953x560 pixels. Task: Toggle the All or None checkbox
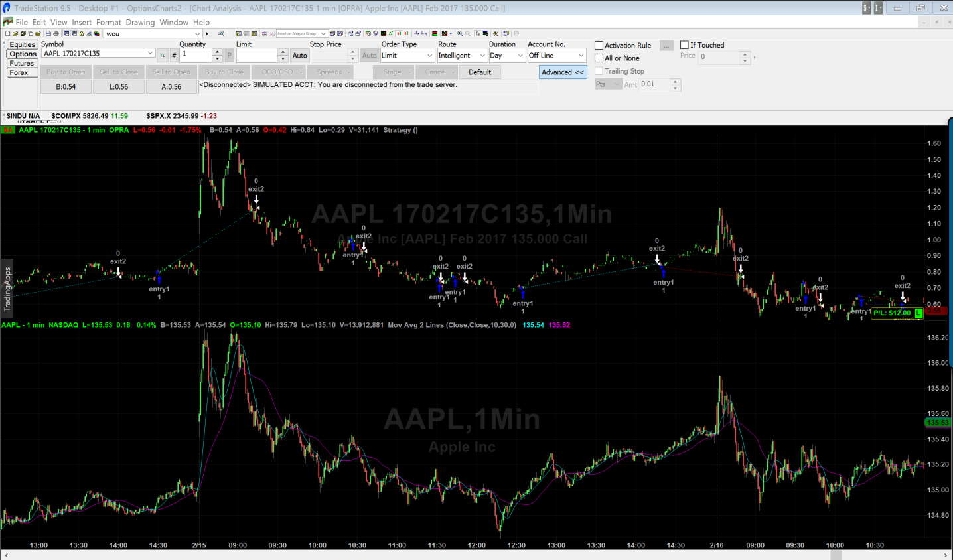point(599,58)
